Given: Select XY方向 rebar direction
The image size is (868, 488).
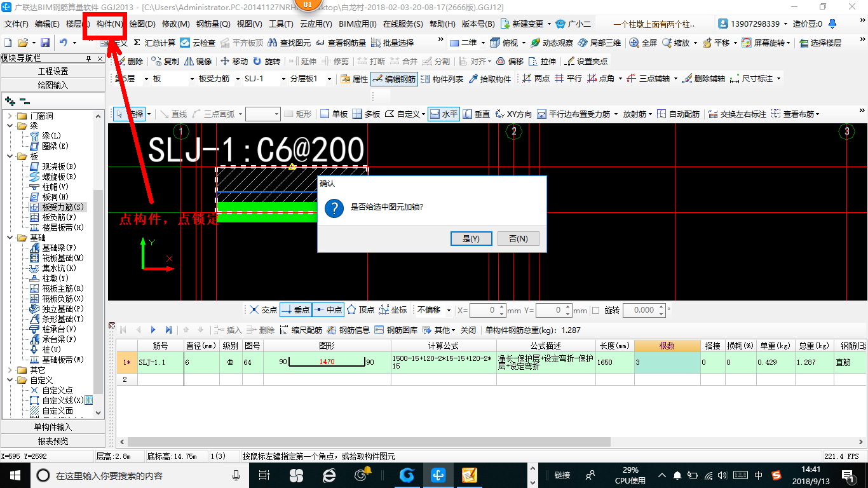Looking at the screenshot, I should click(x=513, y=114).
